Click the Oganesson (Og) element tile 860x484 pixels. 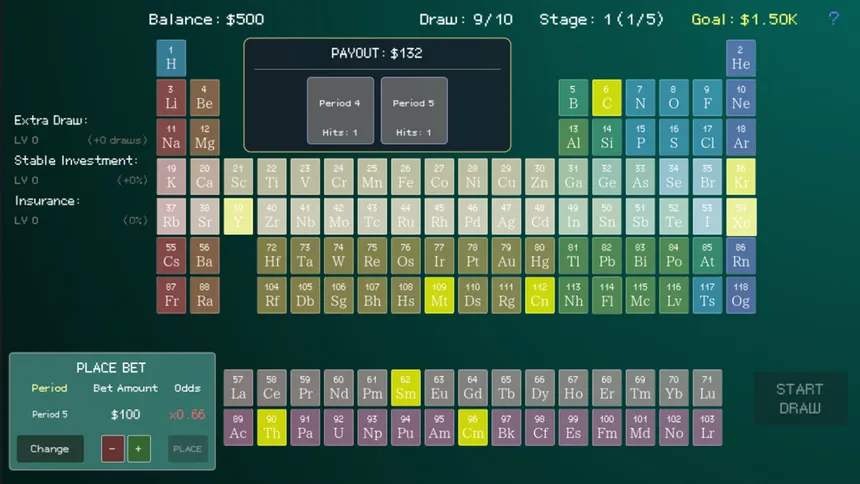click(x=740, y=295)
